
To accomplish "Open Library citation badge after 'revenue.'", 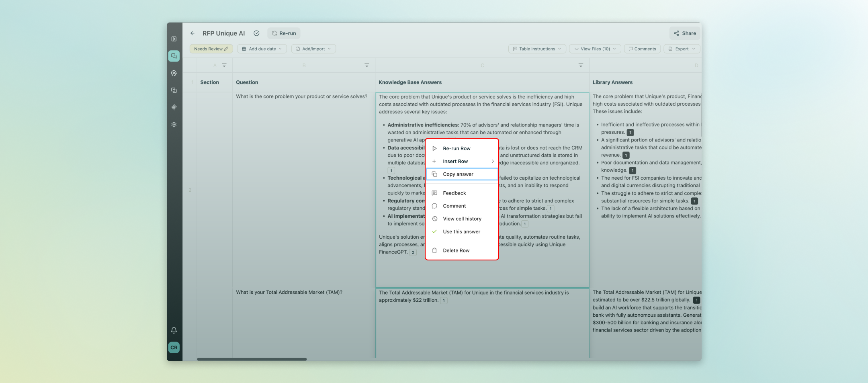I will (626, 155).
